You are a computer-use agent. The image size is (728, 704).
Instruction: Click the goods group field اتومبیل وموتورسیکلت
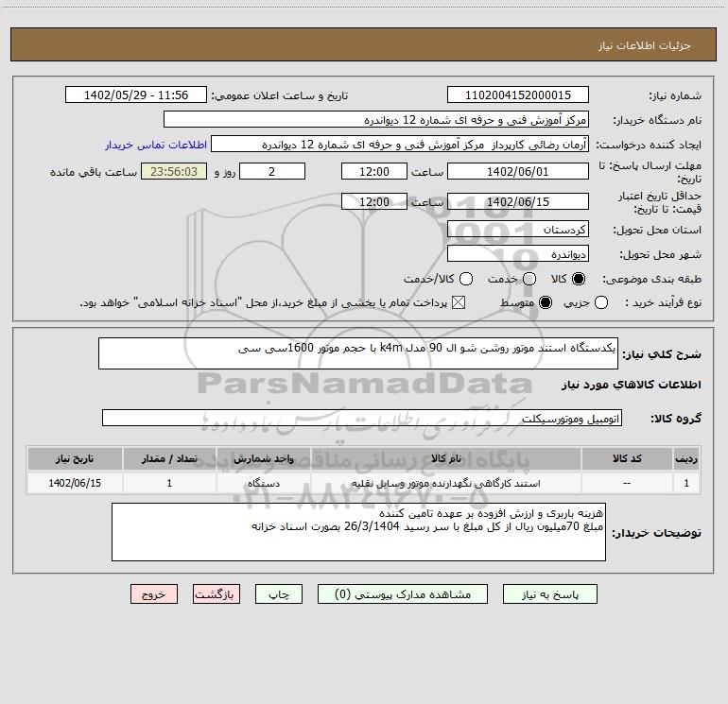coord(362,418)
